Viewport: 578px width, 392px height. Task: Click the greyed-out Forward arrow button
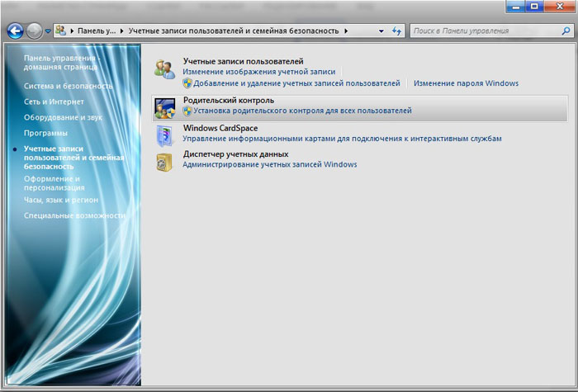click(x=35, y=31)
